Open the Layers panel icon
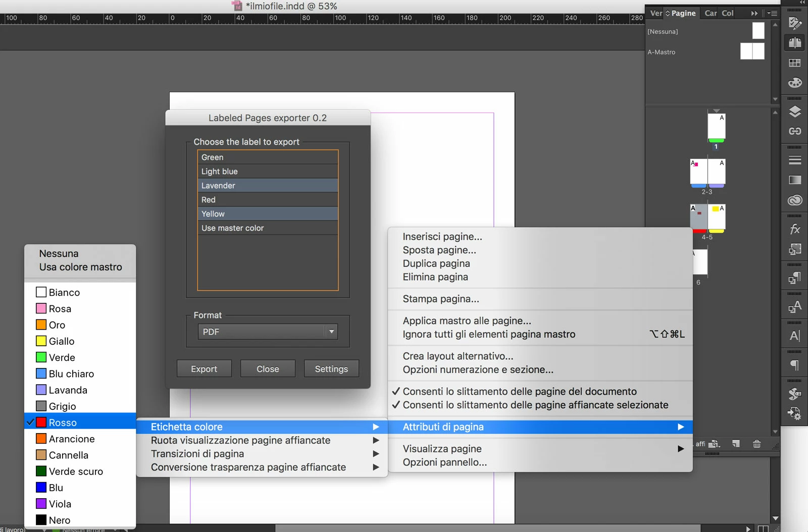Image resolution: width=808 pixels, height=532 pixels. pos(795,112)
